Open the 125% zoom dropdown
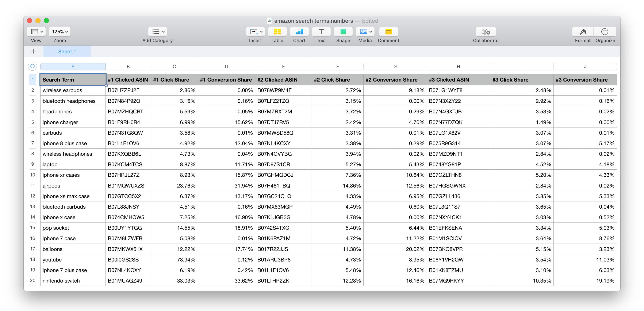 point(60,32)
